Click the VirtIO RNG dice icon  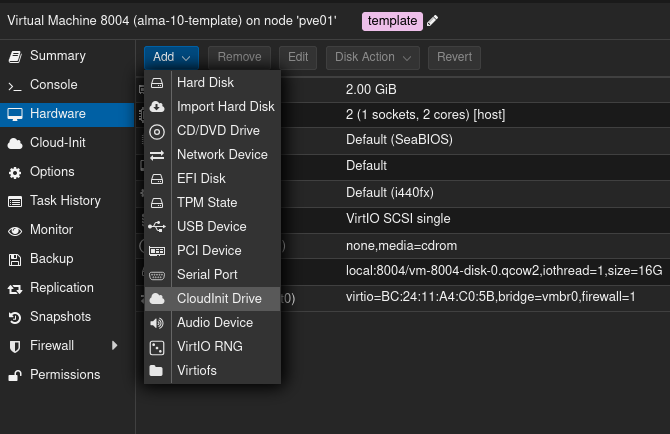click(157, 347)
